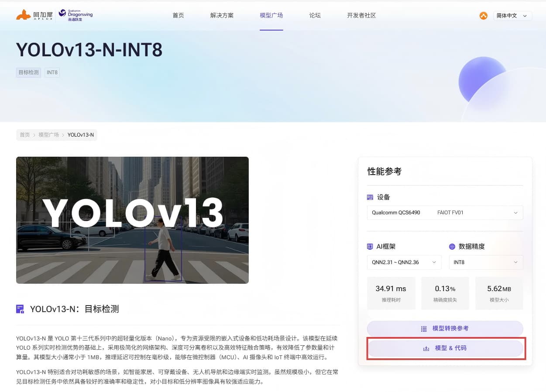Open the 解决方案 menu item
546x392 pixels.
click(x=222, y=15)
